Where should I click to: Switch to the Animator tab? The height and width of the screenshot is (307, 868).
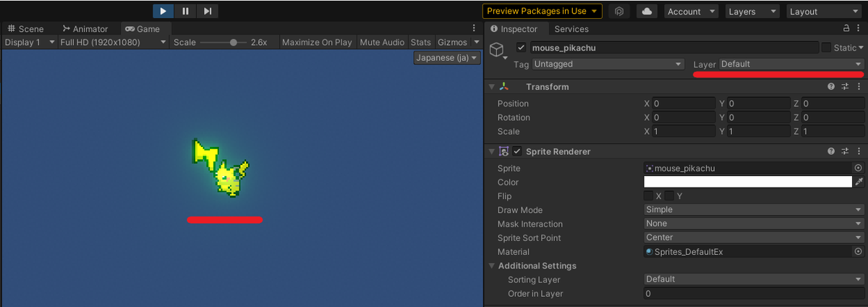pos(84,29)
